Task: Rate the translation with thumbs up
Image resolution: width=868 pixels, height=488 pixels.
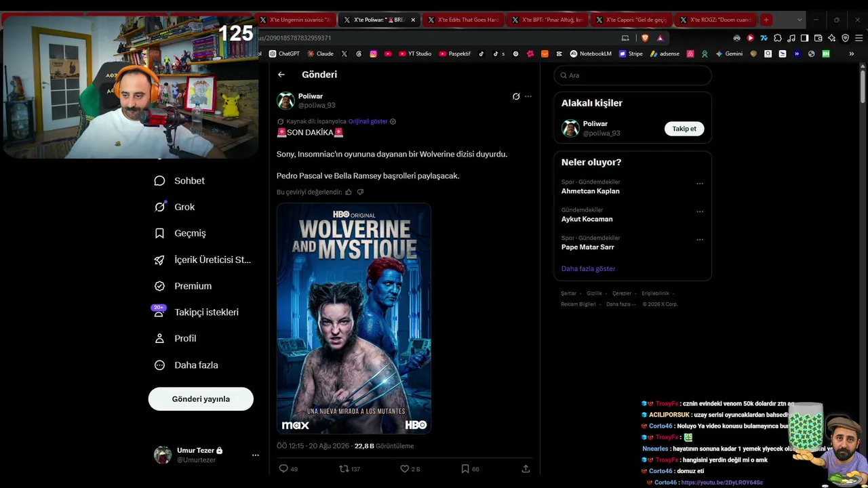Action: (349, 192)
